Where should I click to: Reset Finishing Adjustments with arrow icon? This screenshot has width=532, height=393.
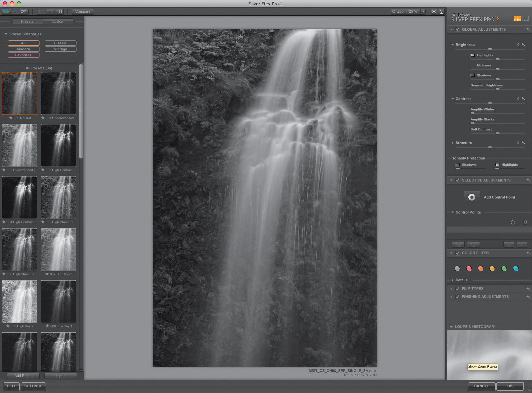point(528,297)
